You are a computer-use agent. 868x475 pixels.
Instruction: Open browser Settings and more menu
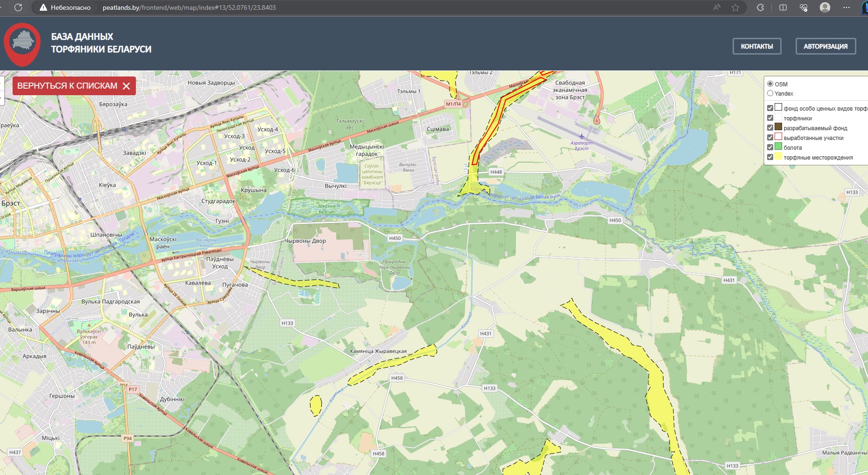[847, 7]
